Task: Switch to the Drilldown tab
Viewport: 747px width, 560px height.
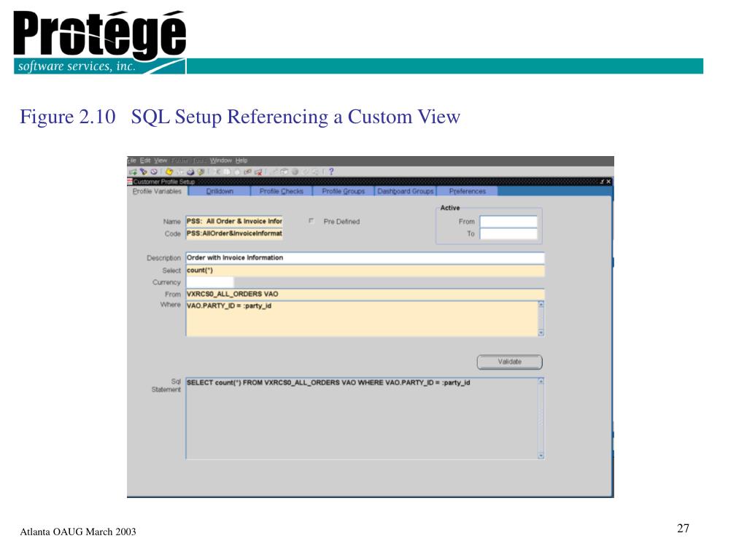Action: point(220,191)
